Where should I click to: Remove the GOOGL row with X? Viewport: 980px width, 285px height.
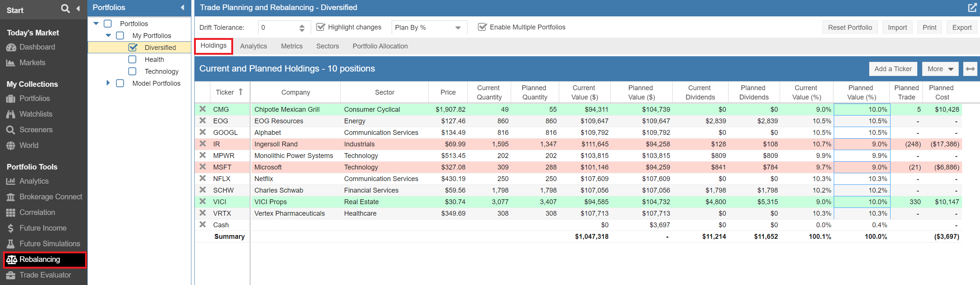click(203, 132)
